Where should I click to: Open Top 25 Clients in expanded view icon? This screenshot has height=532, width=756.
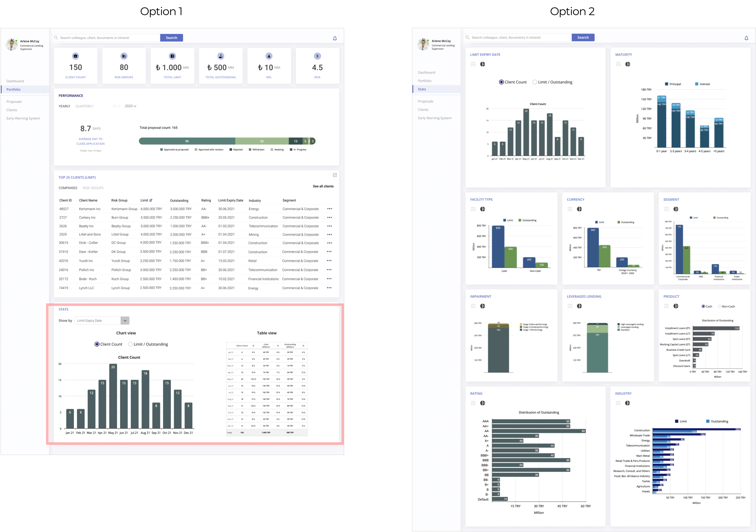pyautogui.click(x=335, y=175)
